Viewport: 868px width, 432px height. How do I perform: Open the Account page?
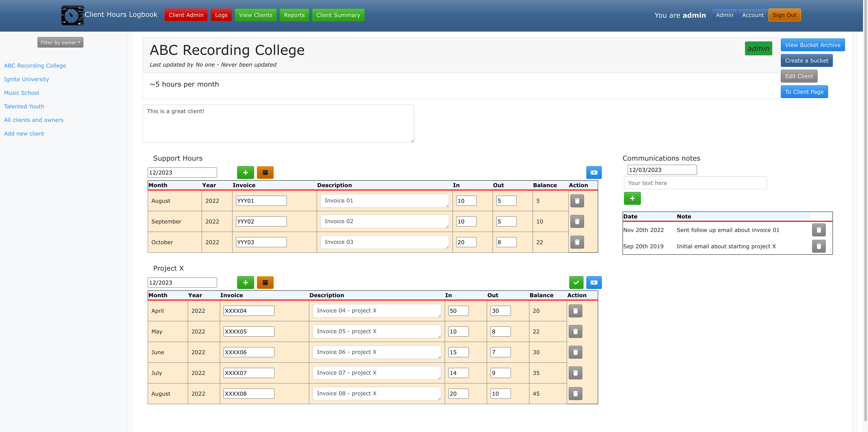[x=752, y=15]
